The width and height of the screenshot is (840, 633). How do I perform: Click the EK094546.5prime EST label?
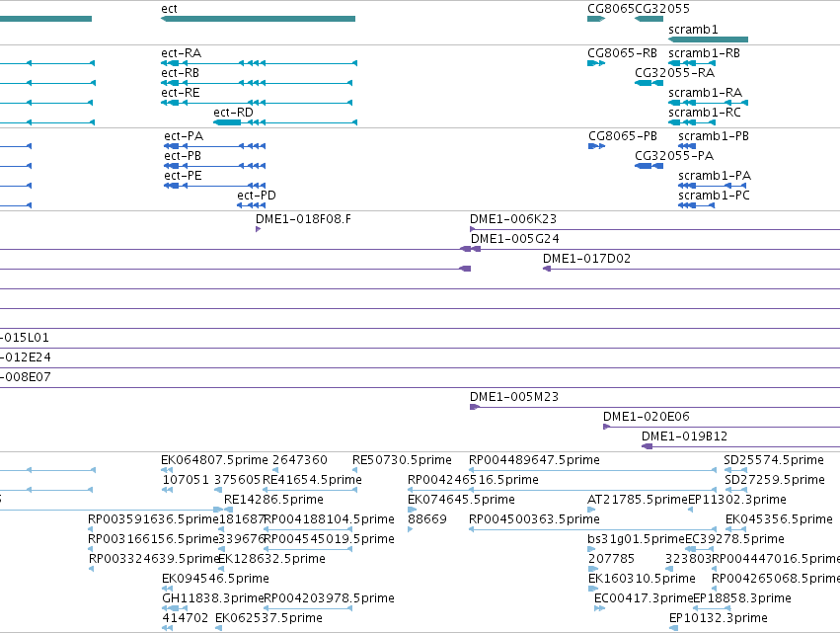tap(215, 580)
